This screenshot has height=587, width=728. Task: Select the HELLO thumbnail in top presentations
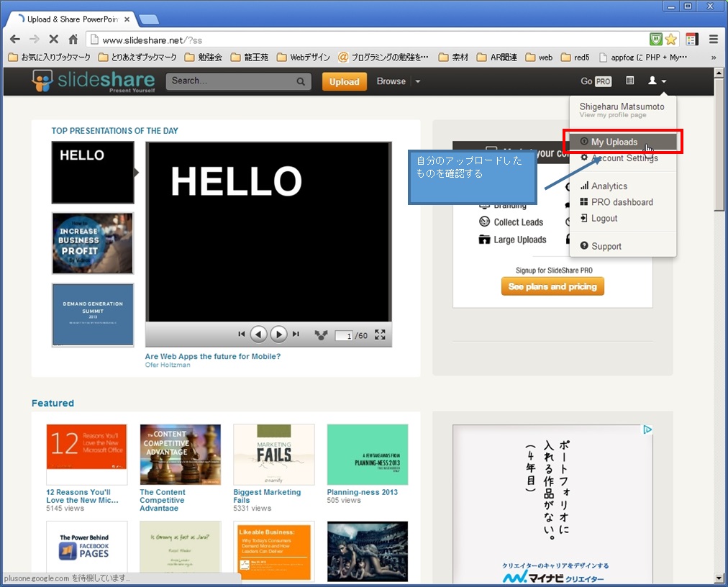[x=93, y=173]
